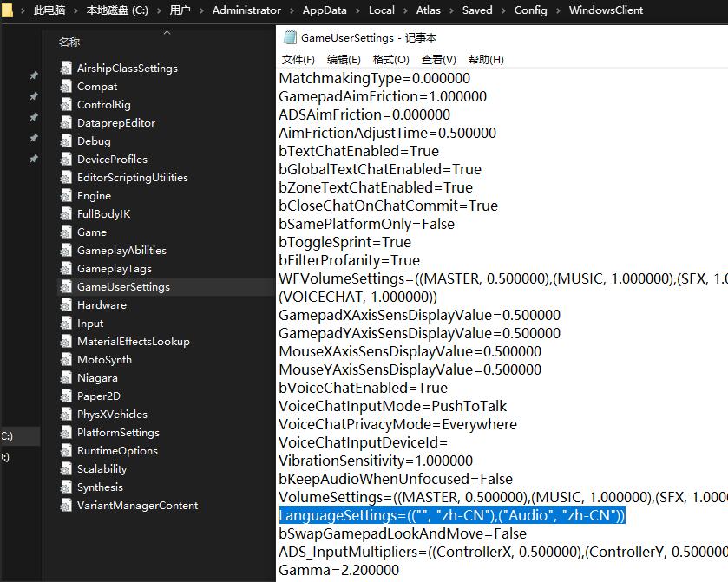Screen dimensions: 728x582
Task: Click the bFilterProfanity=True line
Action: pyautogui.click(x=349, y=260)
